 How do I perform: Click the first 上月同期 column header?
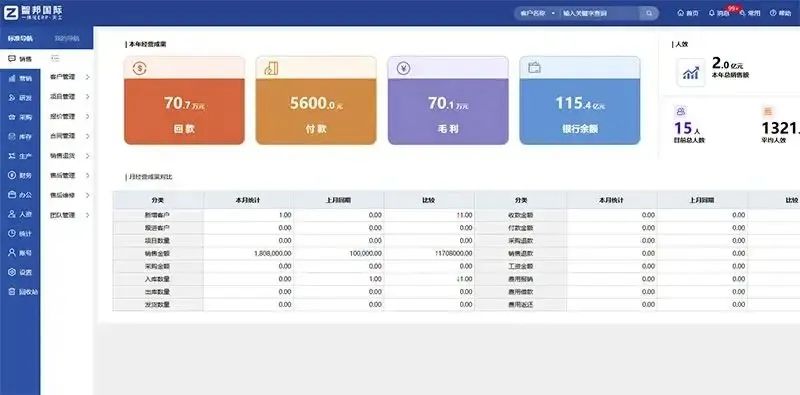tap(339, 200)
